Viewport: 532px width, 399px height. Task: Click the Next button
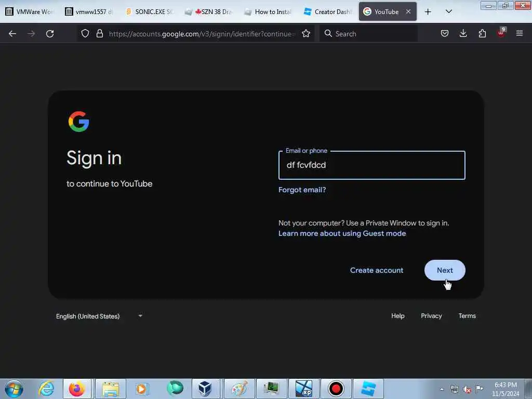[445, 270]
